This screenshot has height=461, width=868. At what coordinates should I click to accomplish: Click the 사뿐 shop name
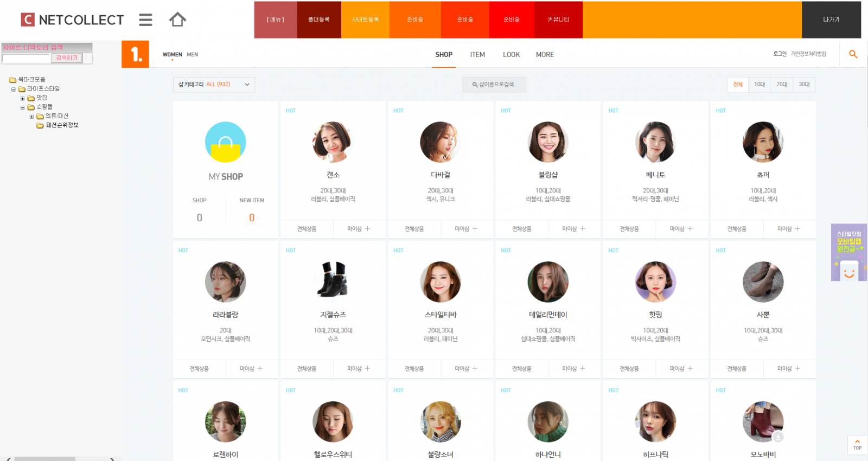click(x=763, y=315)
